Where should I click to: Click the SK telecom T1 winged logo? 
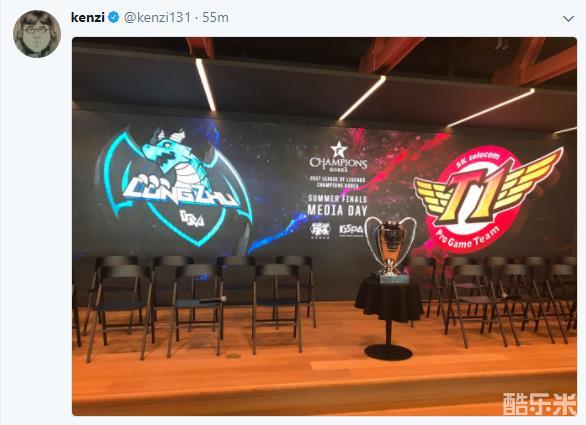click(487, 198)
